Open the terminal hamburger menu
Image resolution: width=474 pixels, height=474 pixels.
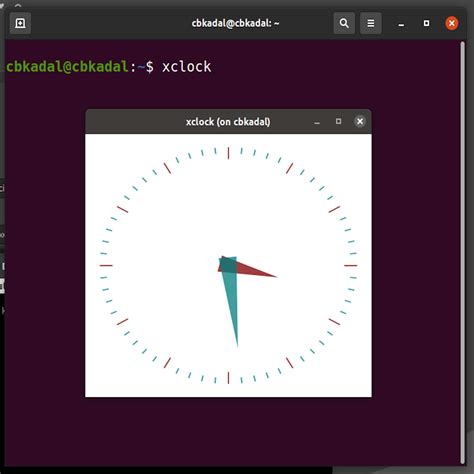click(371, 23)
